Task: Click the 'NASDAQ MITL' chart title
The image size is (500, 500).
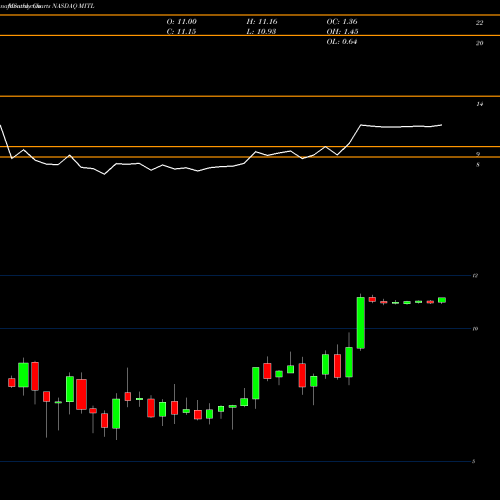Action: pyautogui.click(x=73, y=6)
